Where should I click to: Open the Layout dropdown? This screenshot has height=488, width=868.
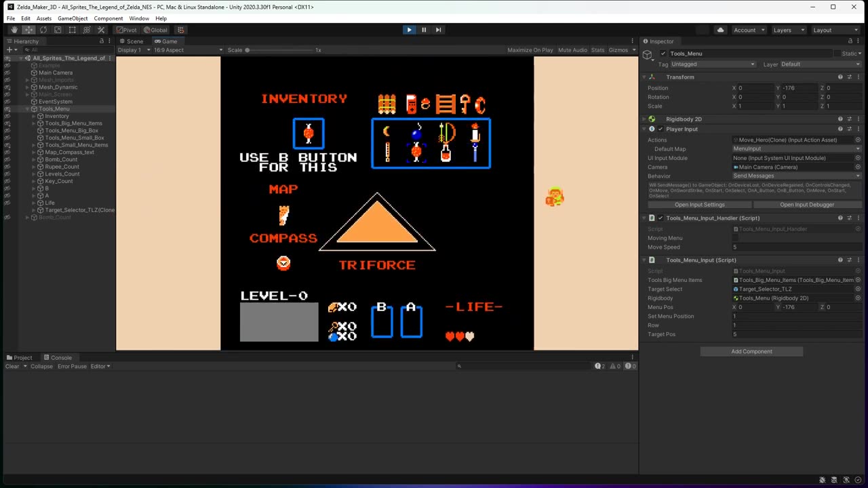coord(835,30)
